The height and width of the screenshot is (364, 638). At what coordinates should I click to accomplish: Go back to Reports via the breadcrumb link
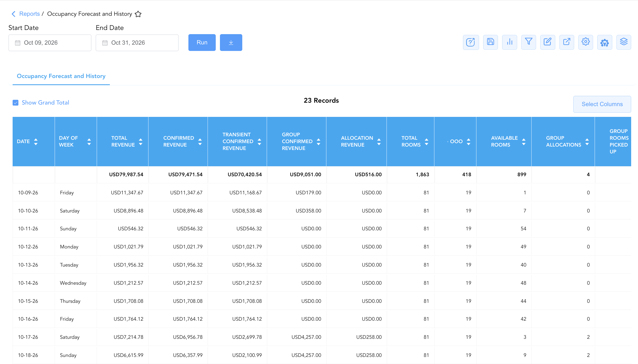29,14
